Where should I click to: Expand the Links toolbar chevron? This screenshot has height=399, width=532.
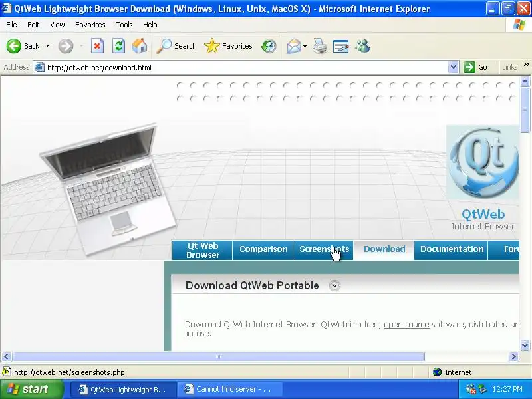(526, 65)
